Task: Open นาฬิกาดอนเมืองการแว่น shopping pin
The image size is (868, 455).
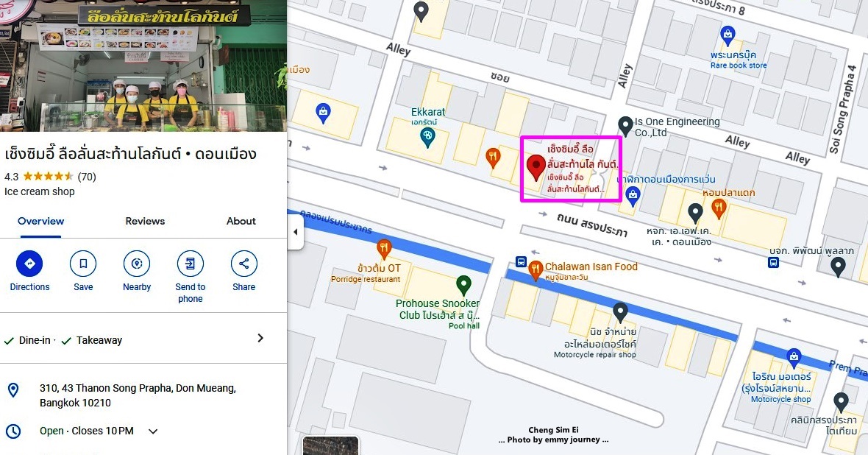Action: pyautogui.click(x=632, y=196)
